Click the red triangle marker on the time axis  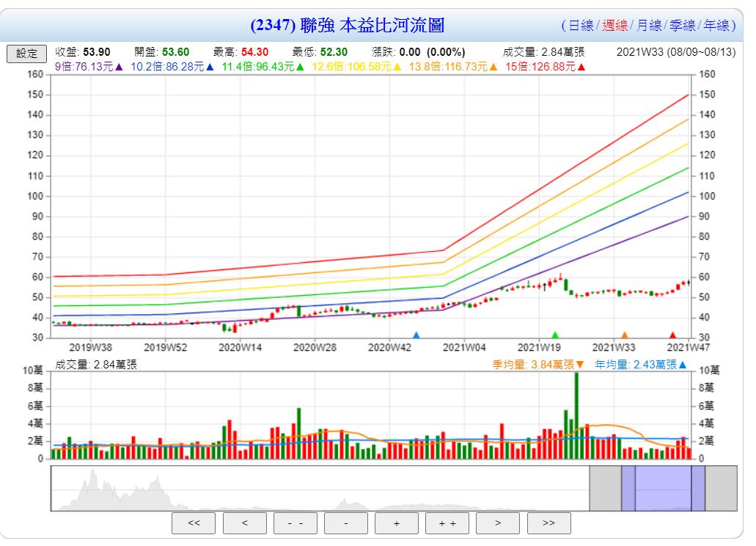(672, 335)
